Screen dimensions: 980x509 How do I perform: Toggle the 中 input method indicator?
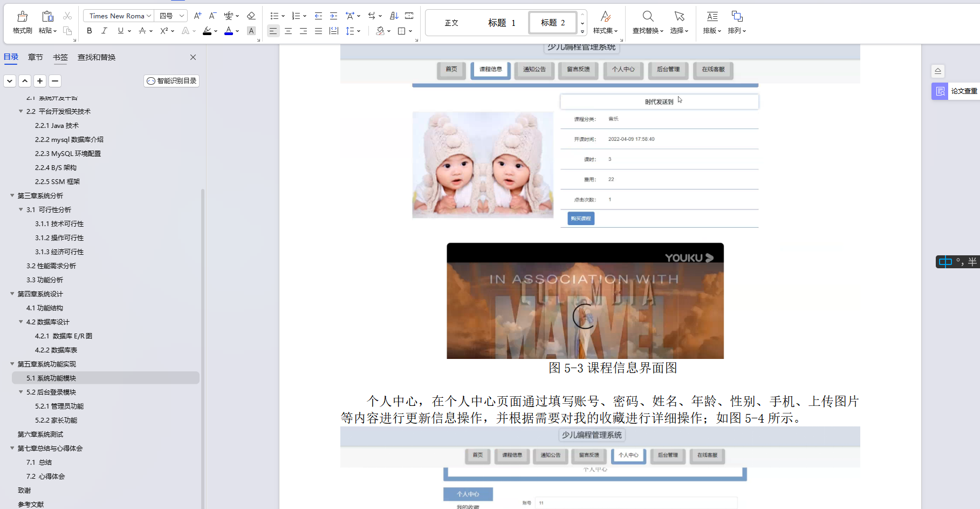pos(945,262)
